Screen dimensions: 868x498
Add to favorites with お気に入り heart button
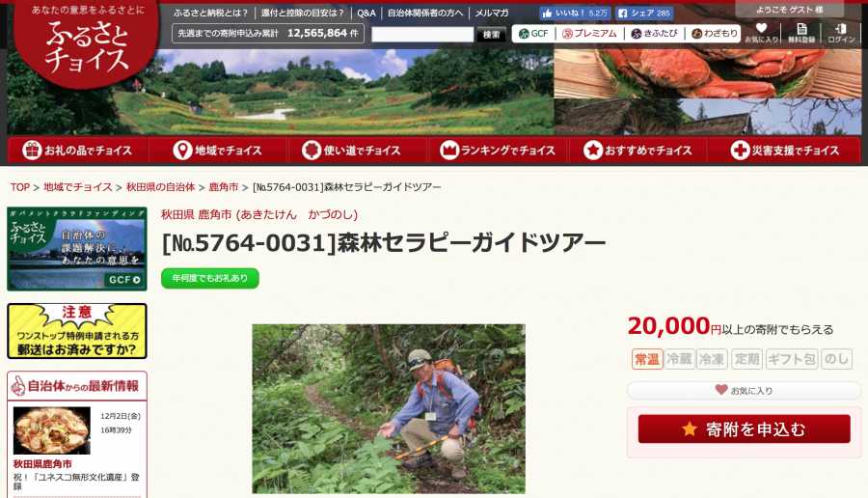coord(744,391)
